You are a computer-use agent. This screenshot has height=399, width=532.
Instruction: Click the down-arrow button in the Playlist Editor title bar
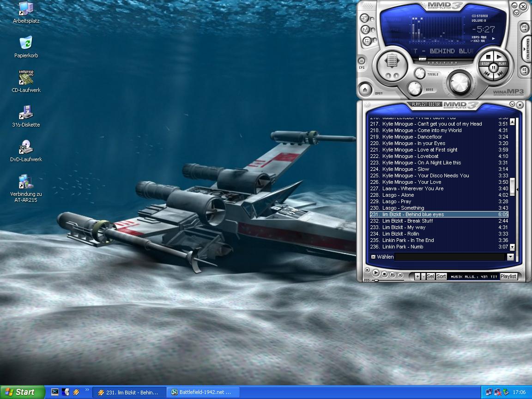point(512,104)
